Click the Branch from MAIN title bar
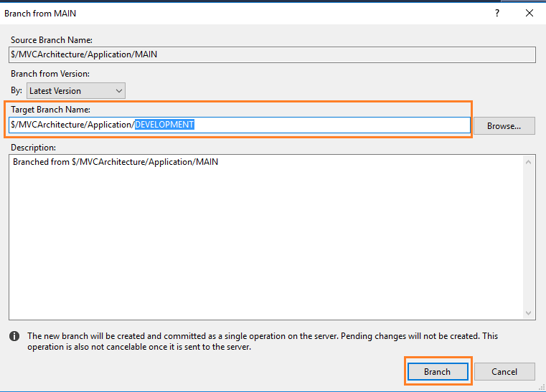Viewport: 546px width, 392px height. click(244, 13)
